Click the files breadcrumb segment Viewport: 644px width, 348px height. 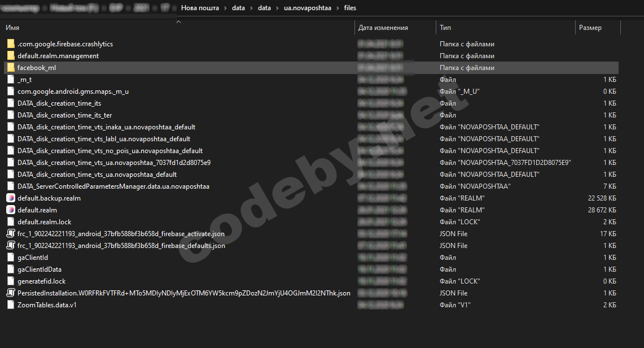tap(350, 8)
